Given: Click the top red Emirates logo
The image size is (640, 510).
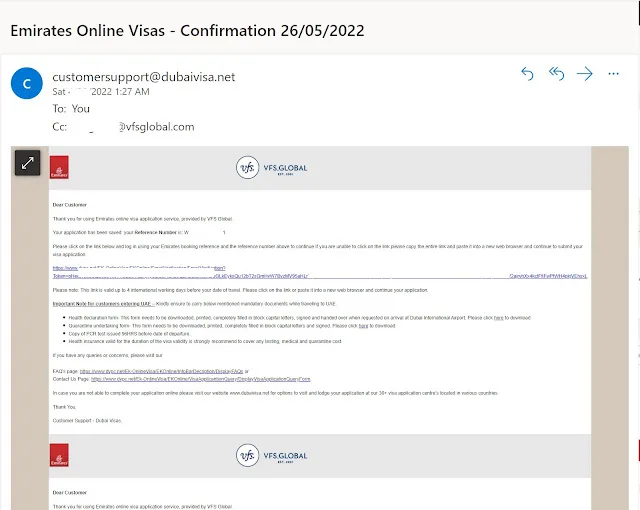Looking at the screenshot, I should 59,167.
